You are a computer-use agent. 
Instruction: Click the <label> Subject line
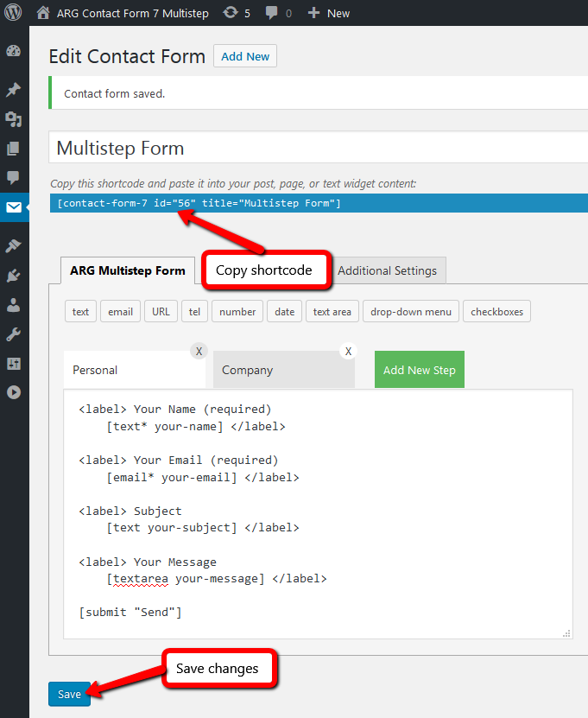(x=130, y=511)
